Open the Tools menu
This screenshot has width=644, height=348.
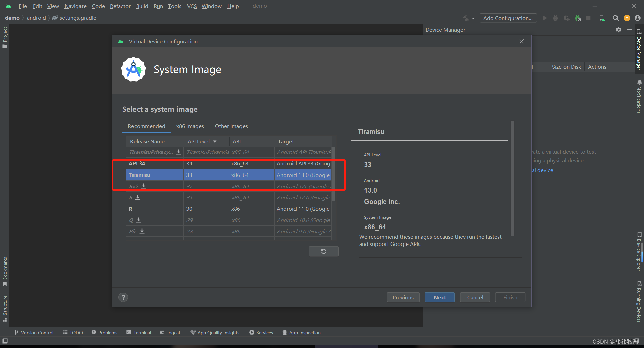coord(175,6)
